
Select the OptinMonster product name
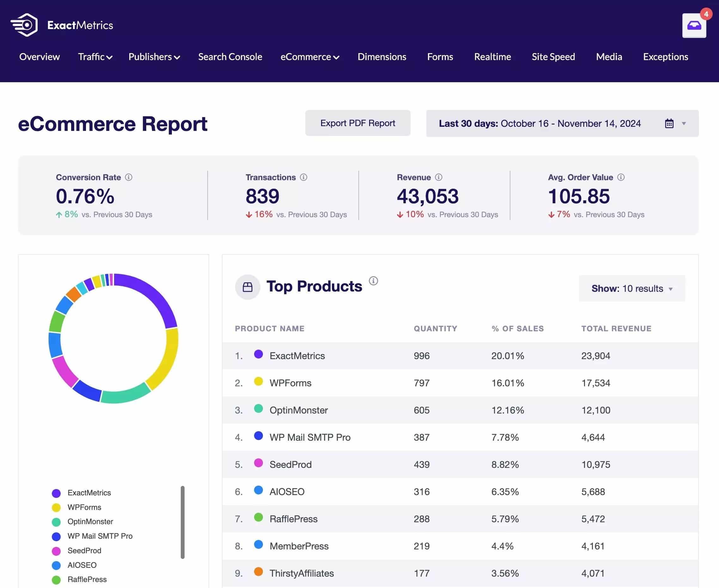299,410
